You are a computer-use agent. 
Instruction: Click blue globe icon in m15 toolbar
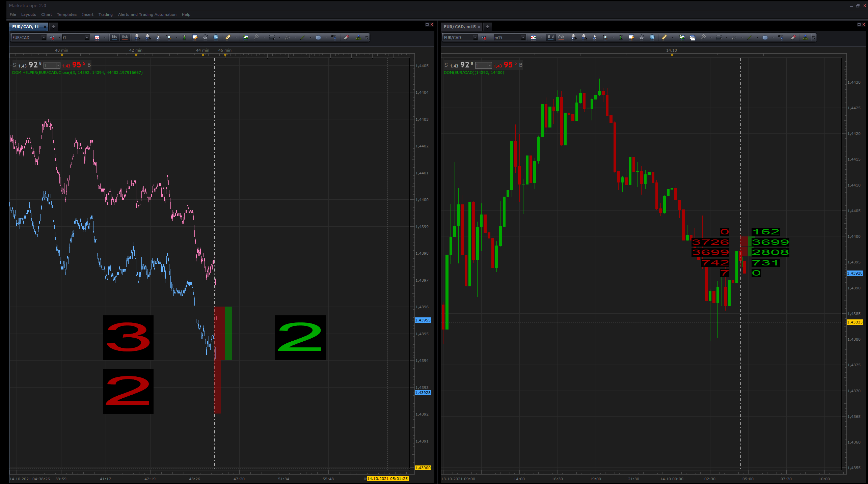[652, 37]
